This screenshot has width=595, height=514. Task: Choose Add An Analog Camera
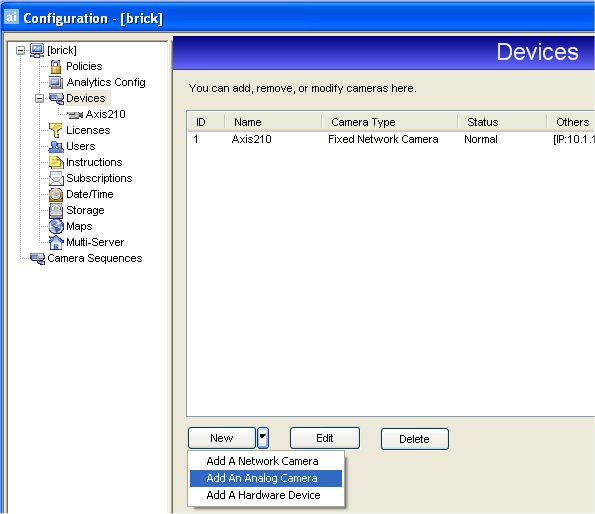266,478
